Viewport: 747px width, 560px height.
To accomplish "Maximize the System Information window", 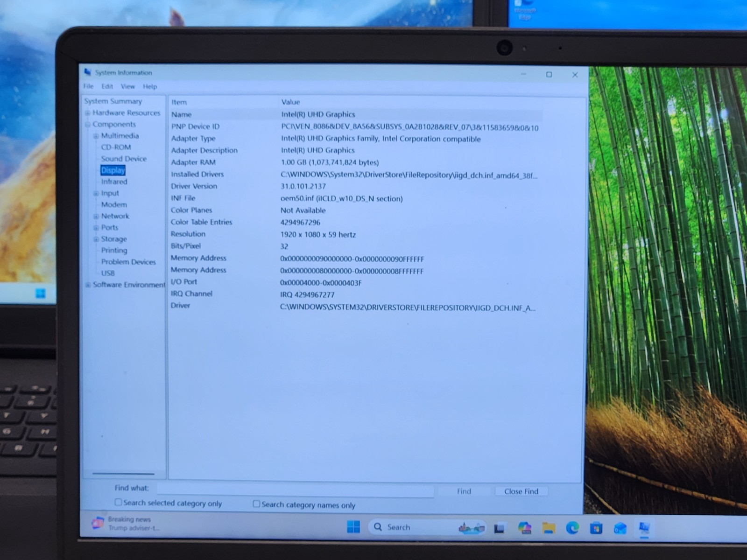I will [549, 75].
